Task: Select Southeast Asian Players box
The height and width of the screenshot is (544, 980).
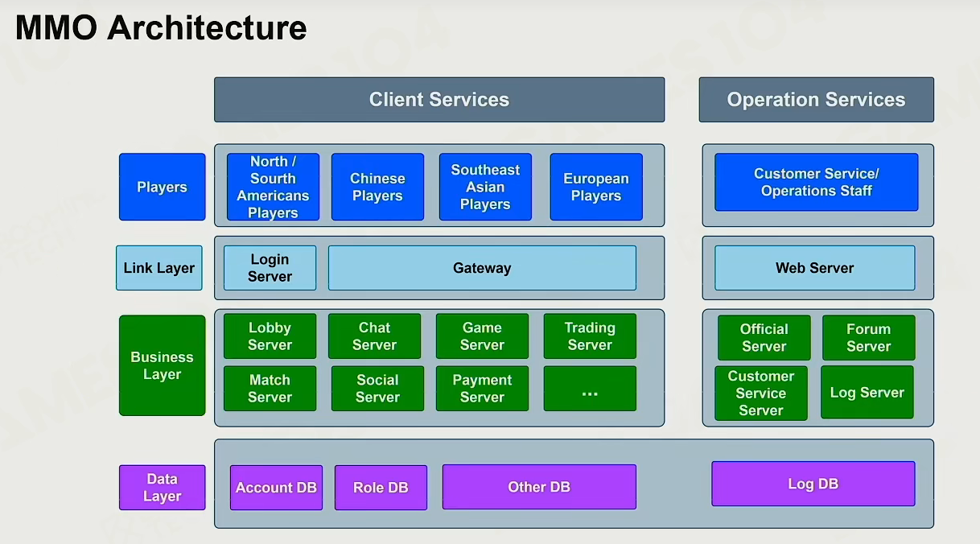Action: tap(485, 187)
